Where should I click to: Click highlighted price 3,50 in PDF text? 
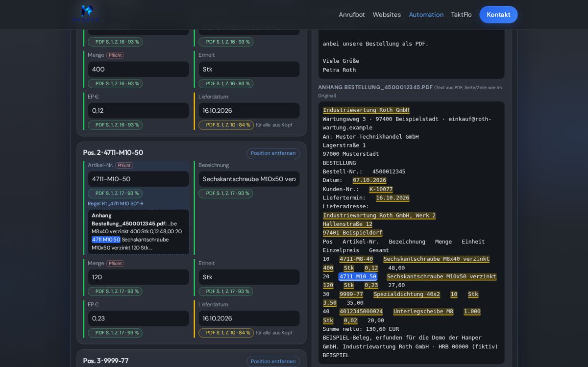tap(330, 303)
